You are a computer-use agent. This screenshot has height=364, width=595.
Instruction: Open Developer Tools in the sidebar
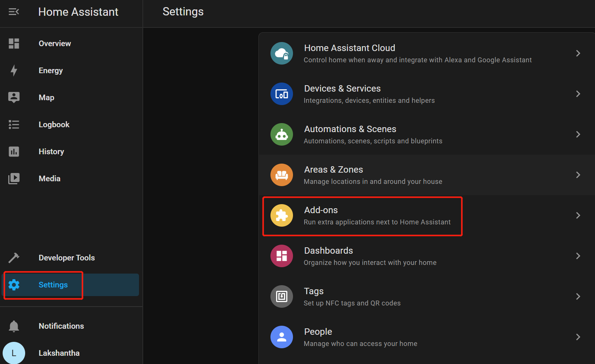tap(67, 258)
